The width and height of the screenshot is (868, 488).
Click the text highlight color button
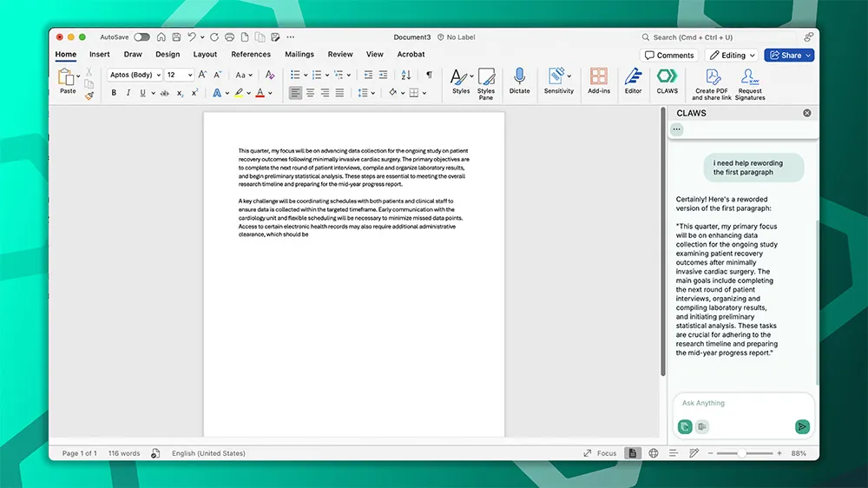tap(239, 93)
